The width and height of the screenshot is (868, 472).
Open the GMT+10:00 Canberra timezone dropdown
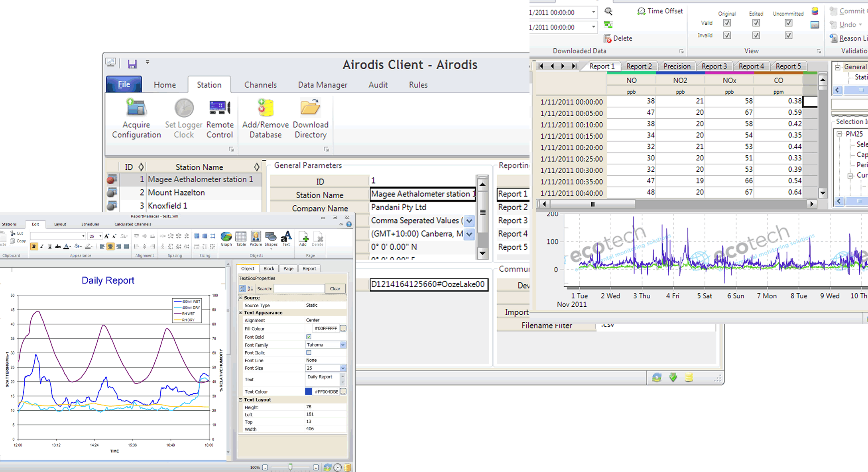(x=469, y=234)
